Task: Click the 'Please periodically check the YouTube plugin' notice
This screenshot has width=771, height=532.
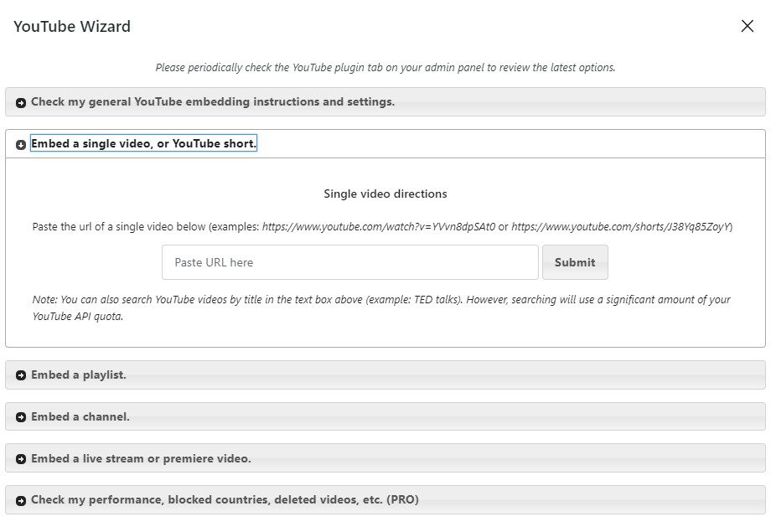Action: [385, 67]
